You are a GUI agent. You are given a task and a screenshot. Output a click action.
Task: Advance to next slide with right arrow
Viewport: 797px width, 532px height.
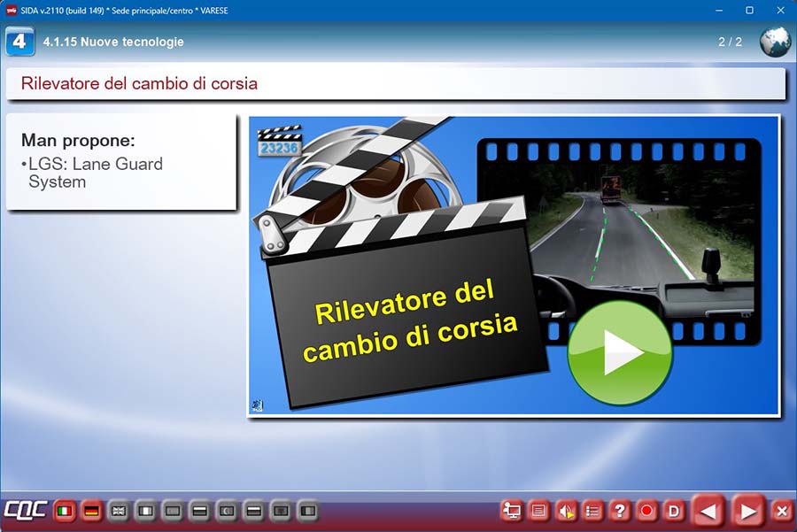748,511
